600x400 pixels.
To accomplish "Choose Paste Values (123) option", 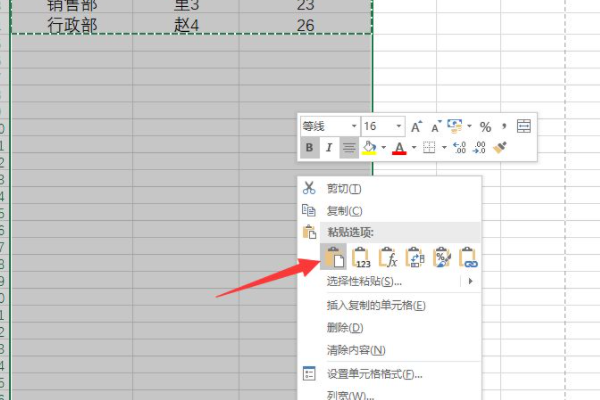I will pos(361,257).
